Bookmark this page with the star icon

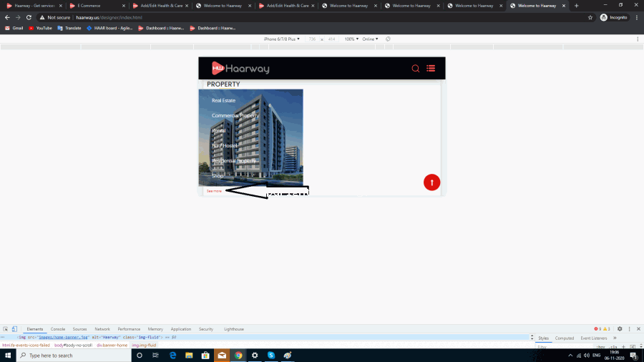pos(590,17)
